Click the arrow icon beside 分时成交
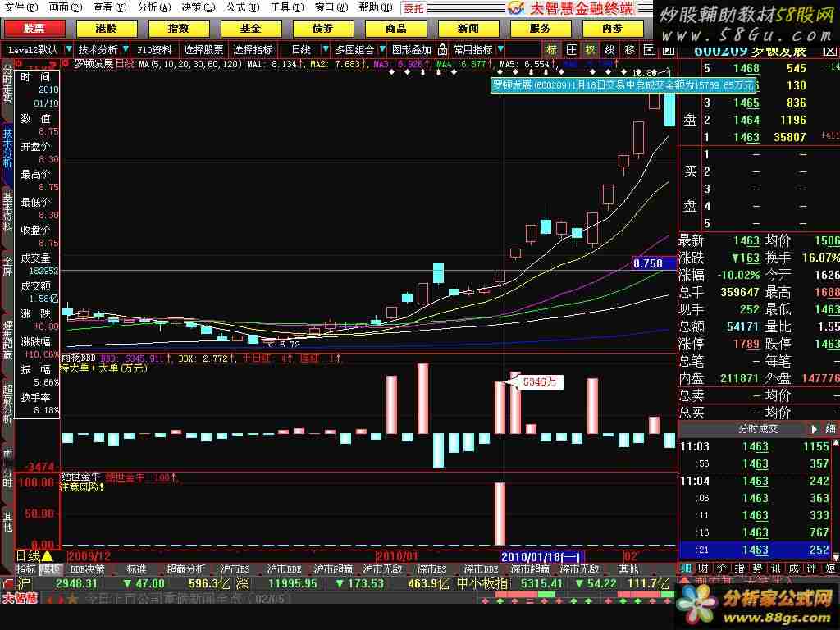The height and width of the screenshot is (630, 840). tap(815, 429)
